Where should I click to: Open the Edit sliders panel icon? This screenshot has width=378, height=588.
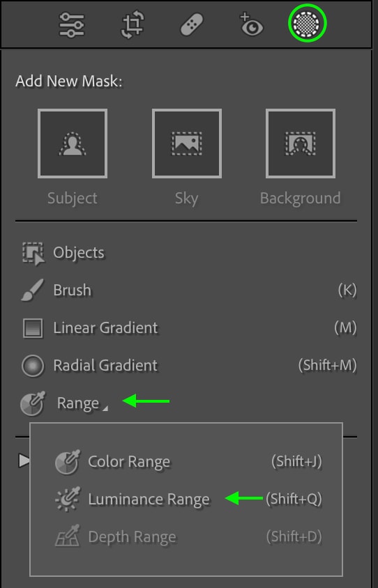(x=71, y=25)
